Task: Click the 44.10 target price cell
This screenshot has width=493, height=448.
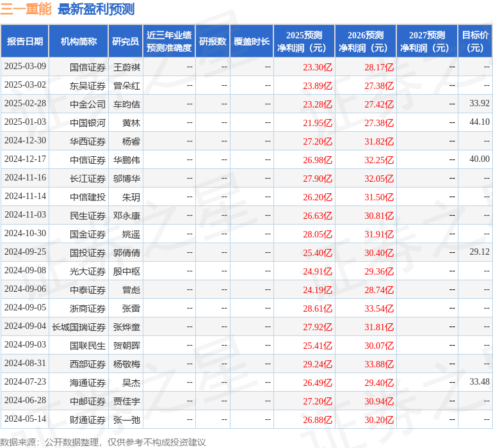Action: [479, 122]
